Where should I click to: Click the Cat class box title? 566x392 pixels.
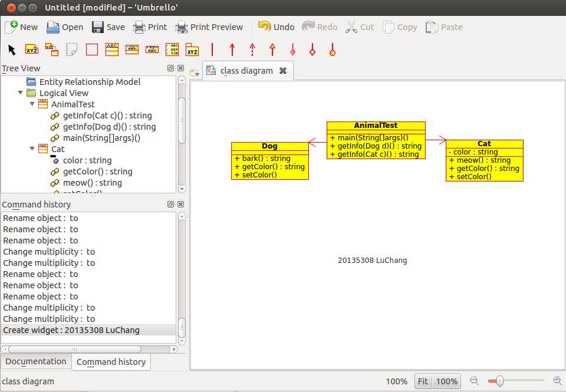pyautogui.click(x=484, y=144)
